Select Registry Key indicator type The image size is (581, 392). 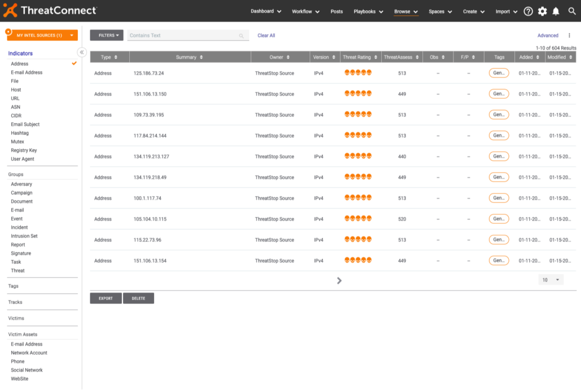(24, 150)
